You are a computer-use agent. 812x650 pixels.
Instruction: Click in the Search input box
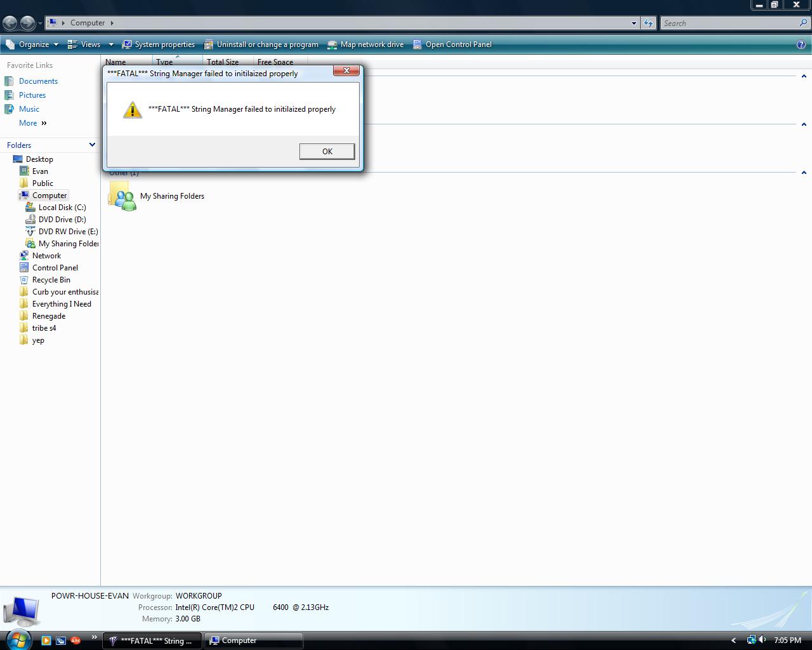(730, 23)
